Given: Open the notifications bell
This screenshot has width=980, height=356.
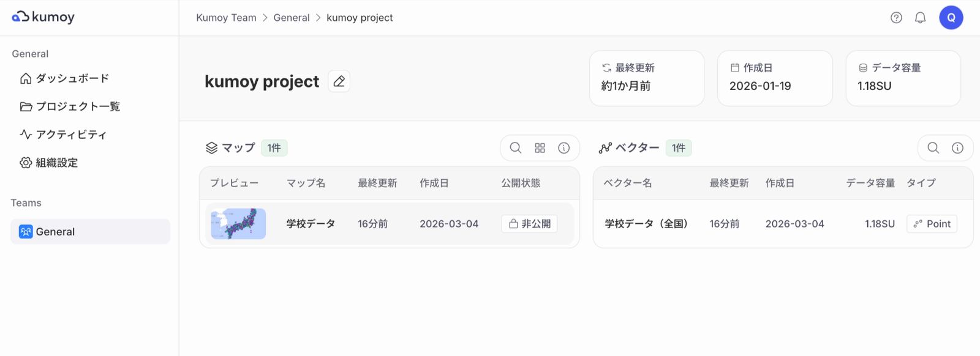Looking at the screenshot, I should pyautogui.click(x=920, y=18).
